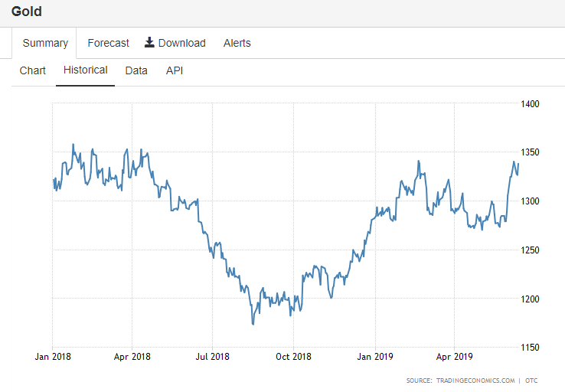This screenshot has width=565, height=392.
Task: Click the OTC source label
Action: tap(531, 381)
